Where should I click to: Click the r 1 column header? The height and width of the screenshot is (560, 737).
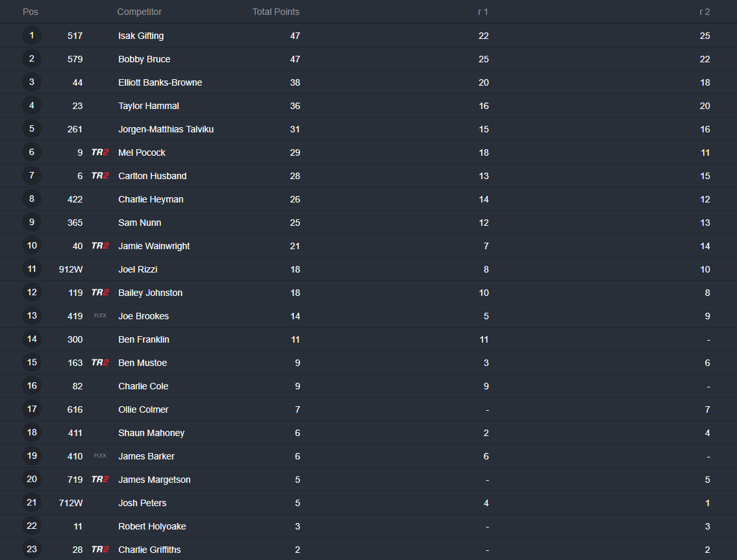[x=483, y=12]
